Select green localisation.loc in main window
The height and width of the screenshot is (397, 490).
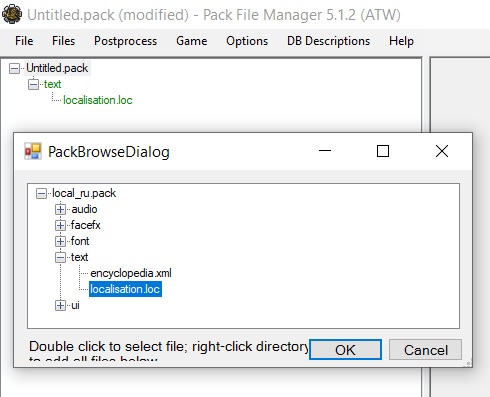pos(98,100)
